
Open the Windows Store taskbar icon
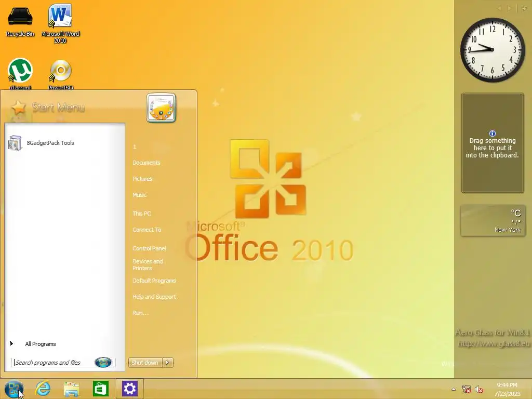click(x=100, y=389)
